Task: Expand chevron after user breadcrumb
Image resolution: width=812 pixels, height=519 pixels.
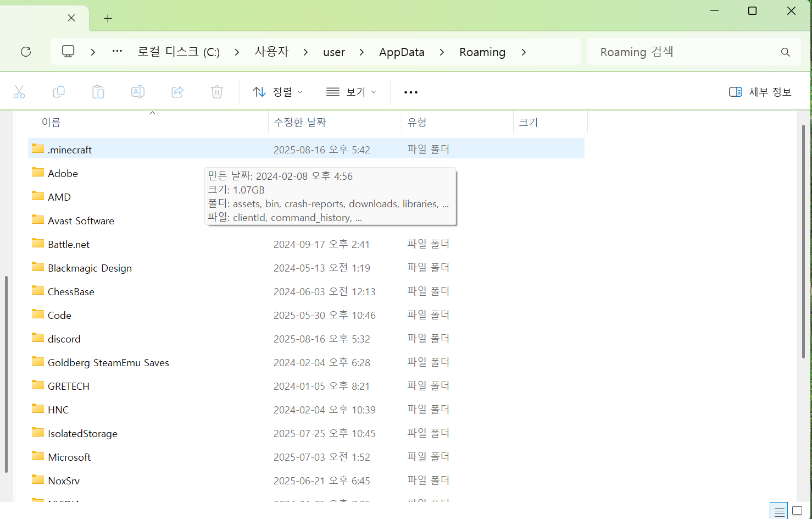Action: point(361,52)
